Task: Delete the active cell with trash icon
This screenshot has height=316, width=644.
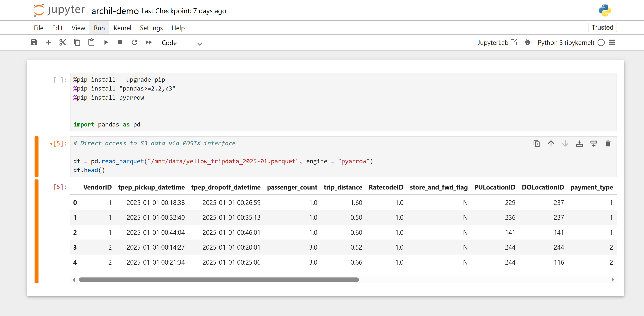Action: (x=608, y=144)
